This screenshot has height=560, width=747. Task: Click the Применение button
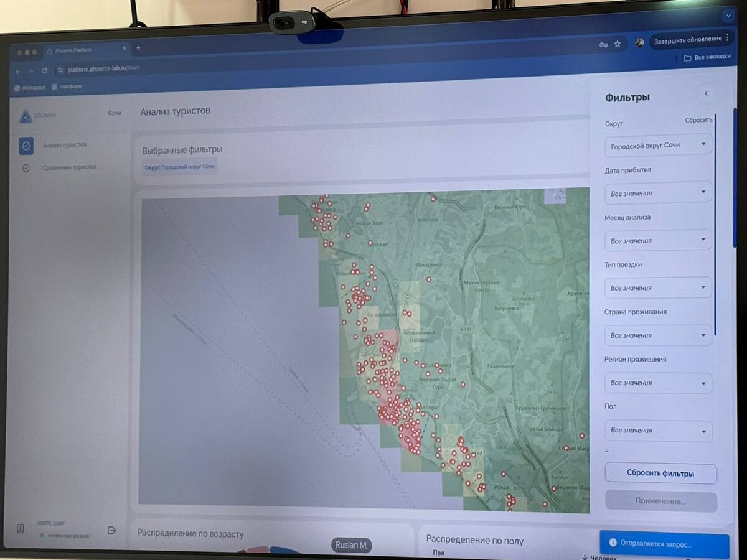(x=660, y=501)
